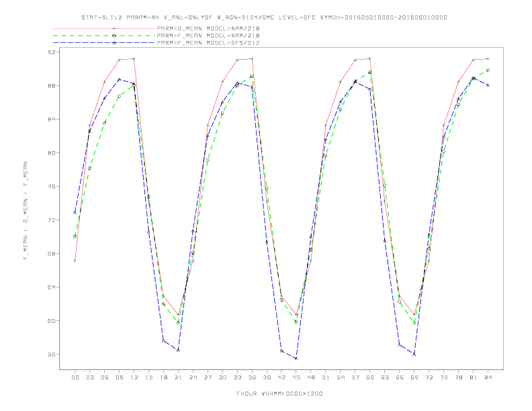Click the red plus data point at hour 00
Viewport: 532px width, 411px height.
pos(75,261)
